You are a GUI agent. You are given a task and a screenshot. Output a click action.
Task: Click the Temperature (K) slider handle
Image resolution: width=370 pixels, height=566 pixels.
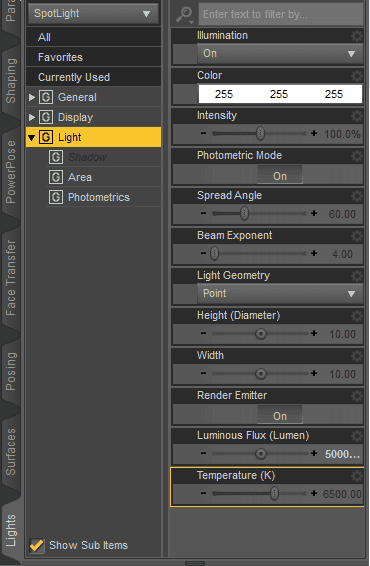tap(274, 493)
